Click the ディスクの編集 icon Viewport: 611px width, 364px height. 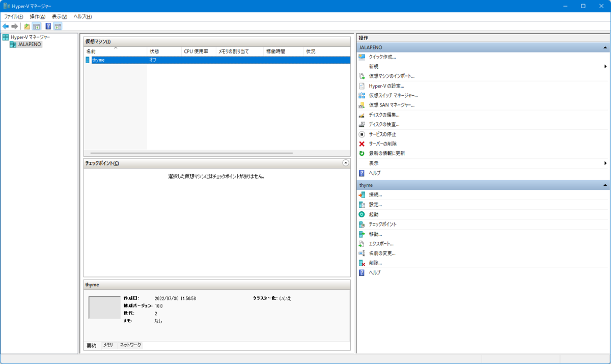[x=362, y=115]
